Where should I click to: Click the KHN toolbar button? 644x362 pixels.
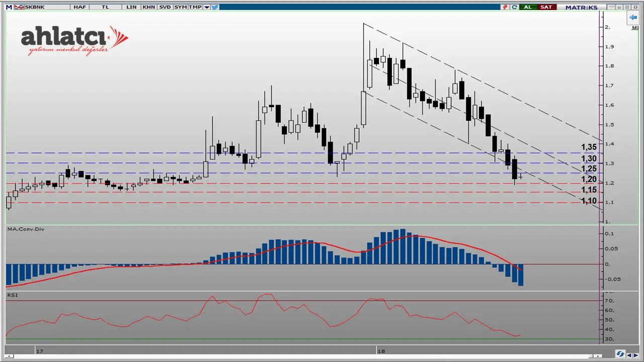pos(149,7)
